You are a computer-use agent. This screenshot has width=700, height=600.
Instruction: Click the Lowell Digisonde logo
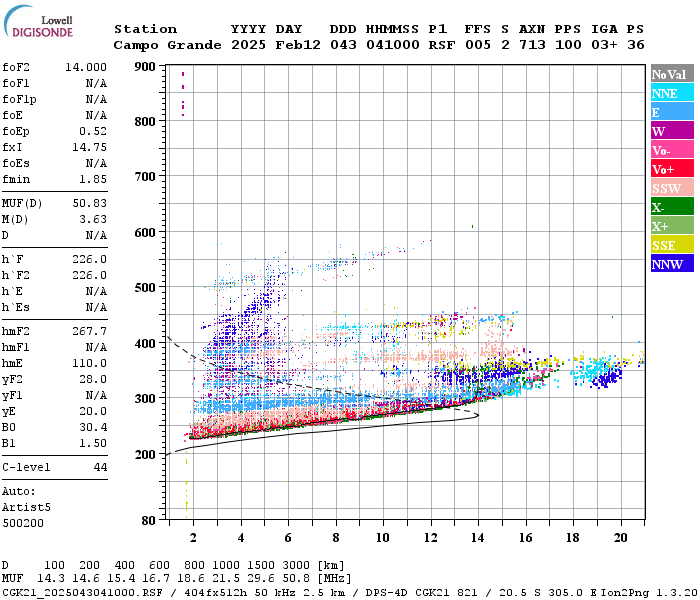tap(38, 21)
